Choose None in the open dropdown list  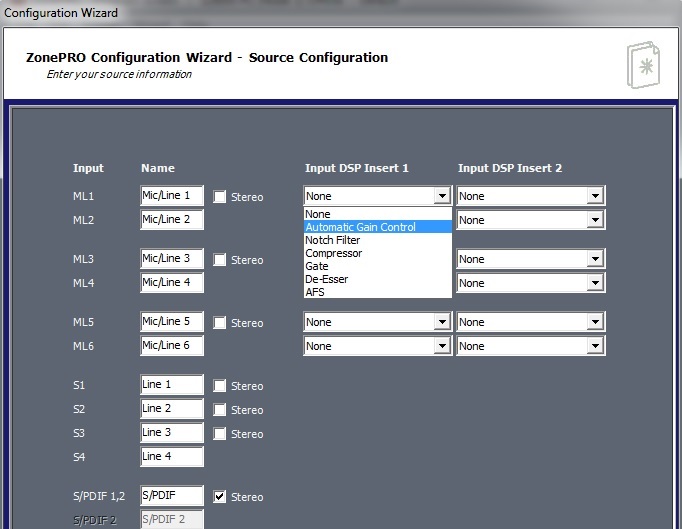(x=318, y=214)
